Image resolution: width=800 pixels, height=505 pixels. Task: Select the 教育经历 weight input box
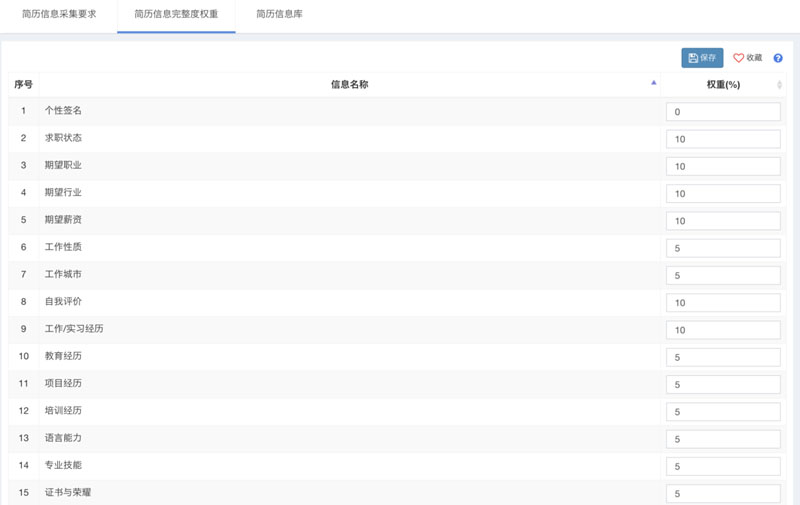click(x=723, y=357)
